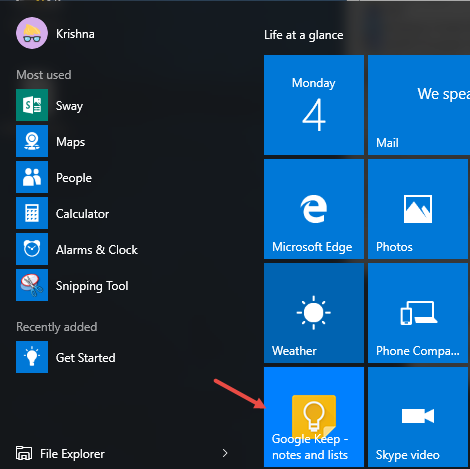Click the Get Started text label
This screenshot has height=469, width=470.
[x=85, y=358]
